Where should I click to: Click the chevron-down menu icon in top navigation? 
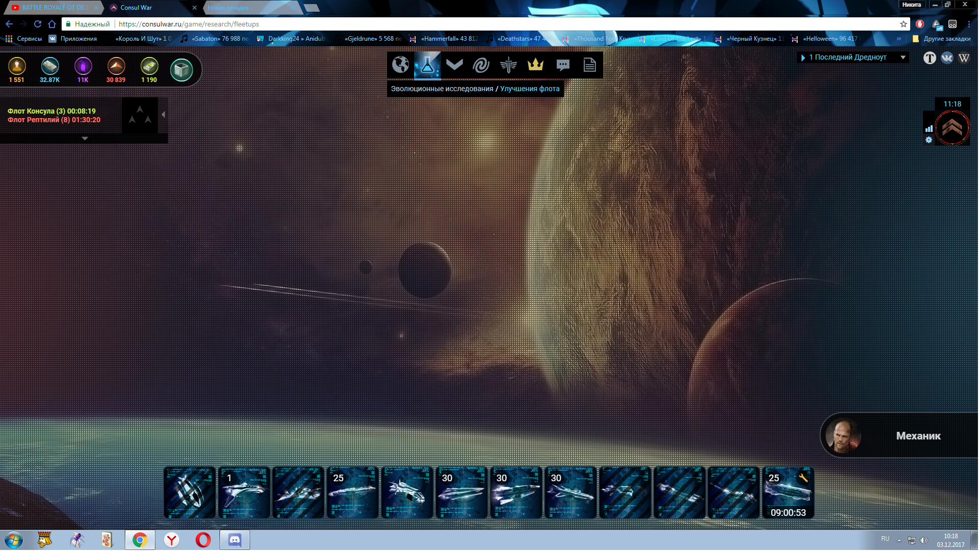coord(454,65)
